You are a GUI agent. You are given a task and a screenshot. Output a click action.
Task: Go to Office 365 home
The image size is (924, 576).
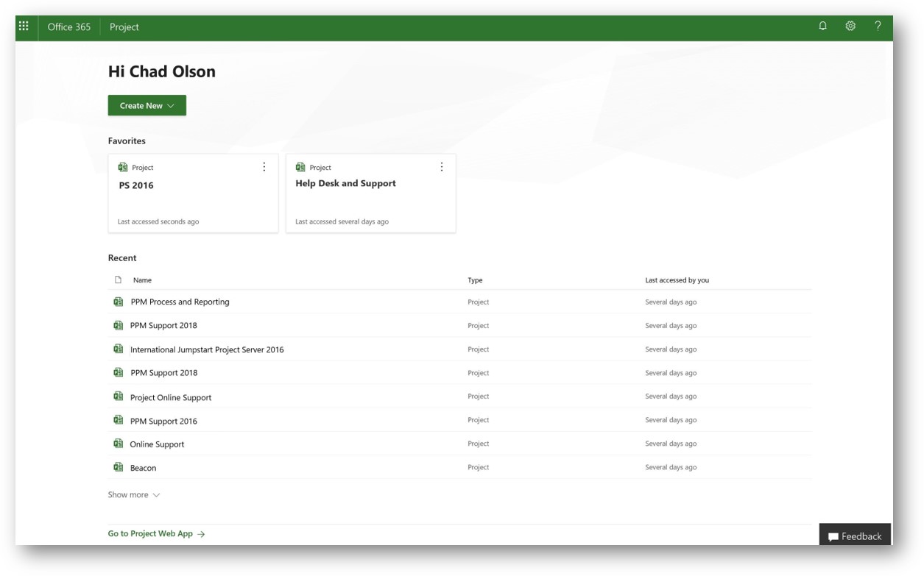click(69, 26)
